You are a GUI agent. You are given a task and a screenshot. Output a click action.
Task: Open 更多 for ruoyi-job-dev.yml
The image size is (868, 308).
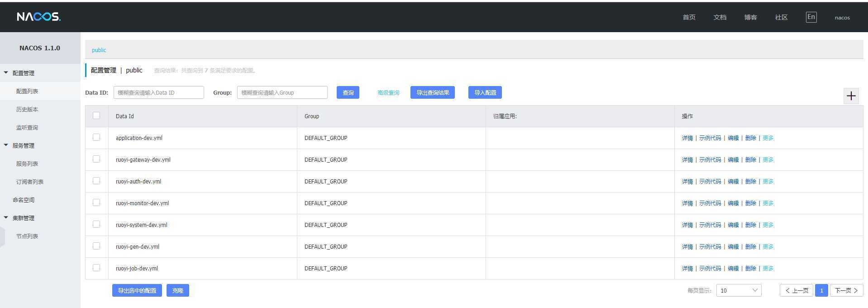tap(768, 269)
